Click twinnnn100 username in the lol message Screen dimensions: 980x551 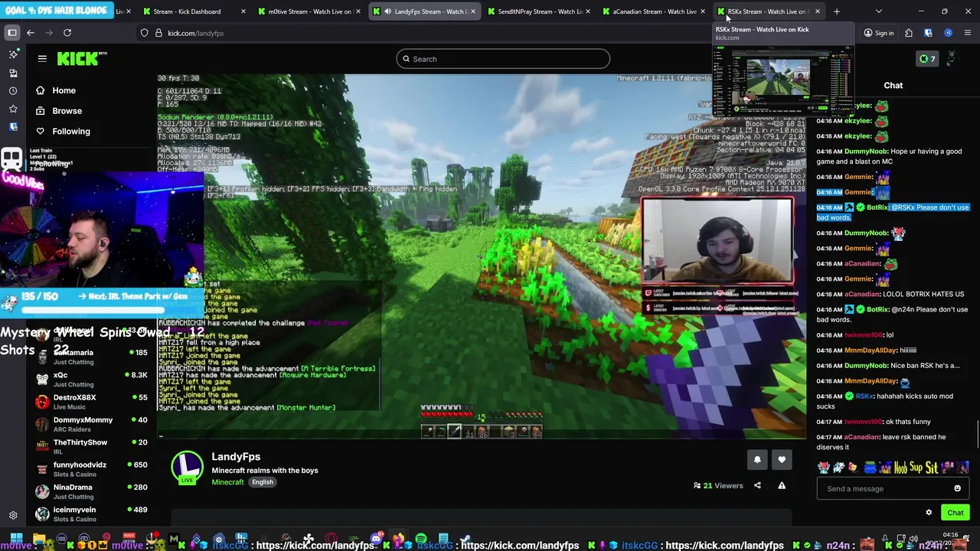click(x=863, y=335)
